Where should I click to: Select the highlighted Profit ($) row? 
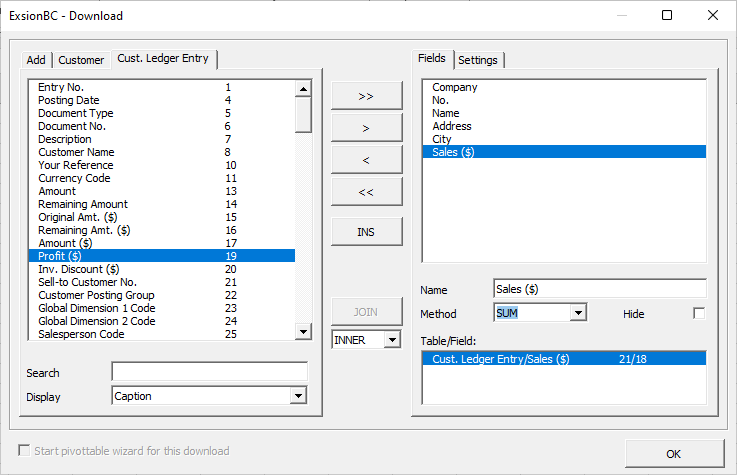click(x=161, y=256)
